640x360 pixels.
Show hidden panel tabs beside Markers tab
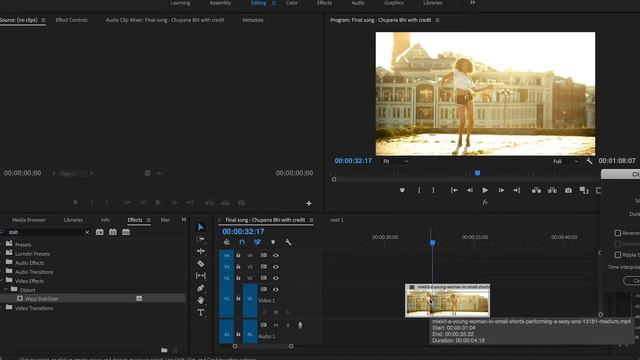pyautogui.click(x=184, y=220)
